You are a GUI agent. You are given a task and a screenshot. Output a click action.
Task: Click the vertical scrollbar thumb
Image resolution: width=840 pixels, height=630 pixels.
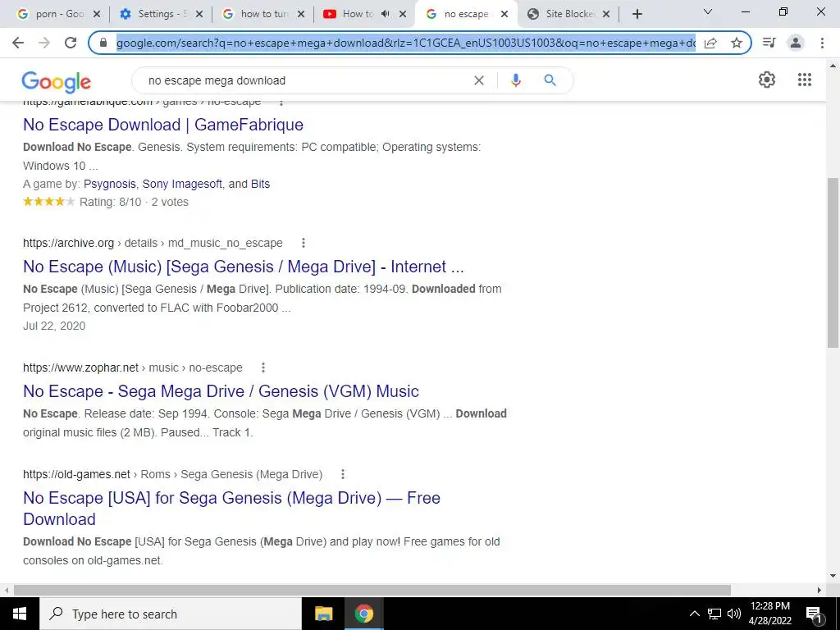click(x=833, y=262)
